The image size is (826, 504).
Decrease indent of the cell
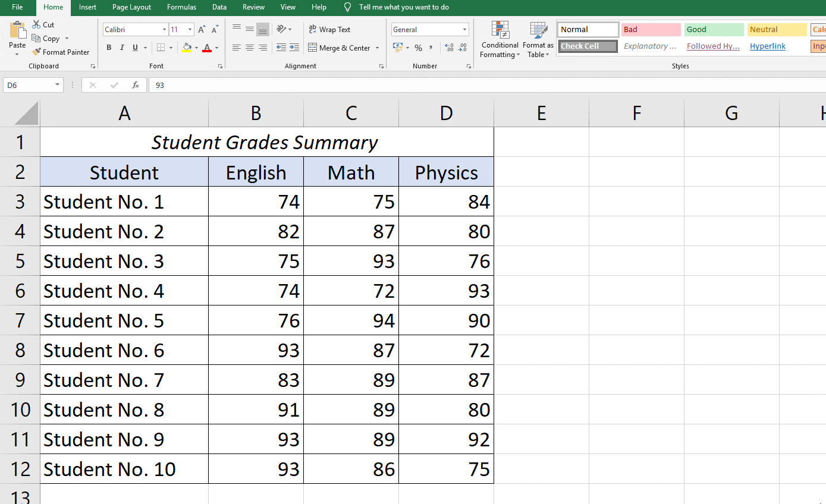pyautogui.click(x=281, y=48)
